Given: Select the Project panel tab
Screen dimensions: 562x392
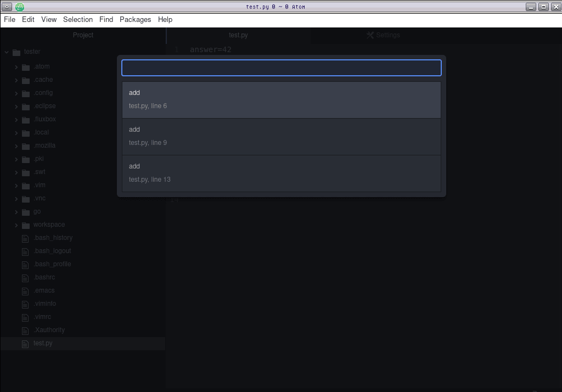Looking at the screenshot, I should coord(83,35).
